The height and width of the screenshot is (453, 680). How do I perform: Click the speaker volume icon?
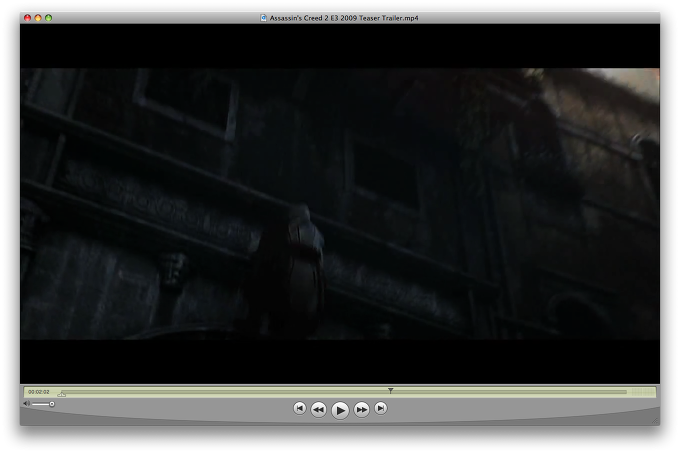[x=26, y=404]
